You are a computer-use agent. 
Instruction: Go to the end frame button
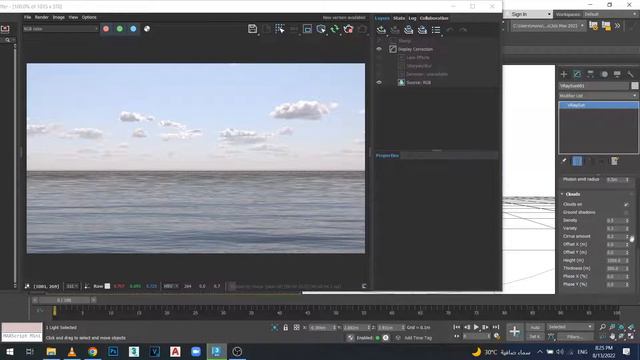[x=496, y=327]
